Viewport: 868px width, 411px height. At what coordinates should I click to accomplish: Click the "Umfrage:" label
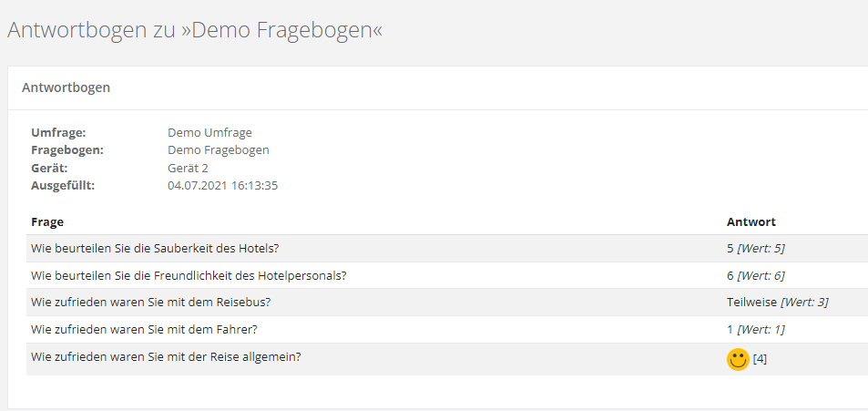coord(58,132)
